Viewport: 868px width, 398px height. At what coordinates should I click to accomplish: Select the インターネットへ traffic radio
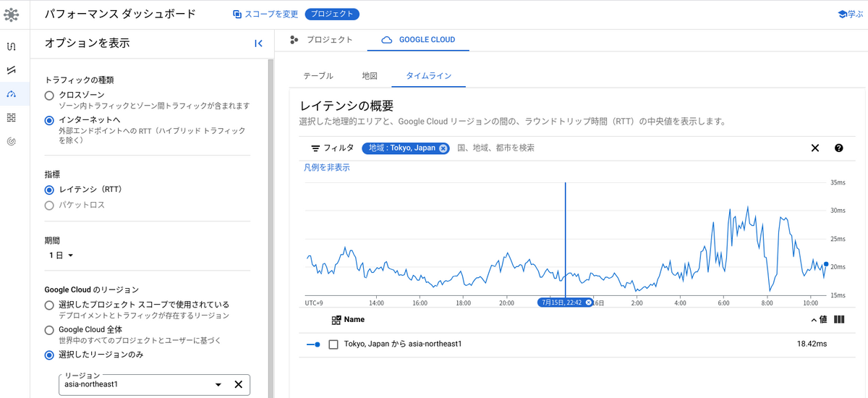coord(49,120)
